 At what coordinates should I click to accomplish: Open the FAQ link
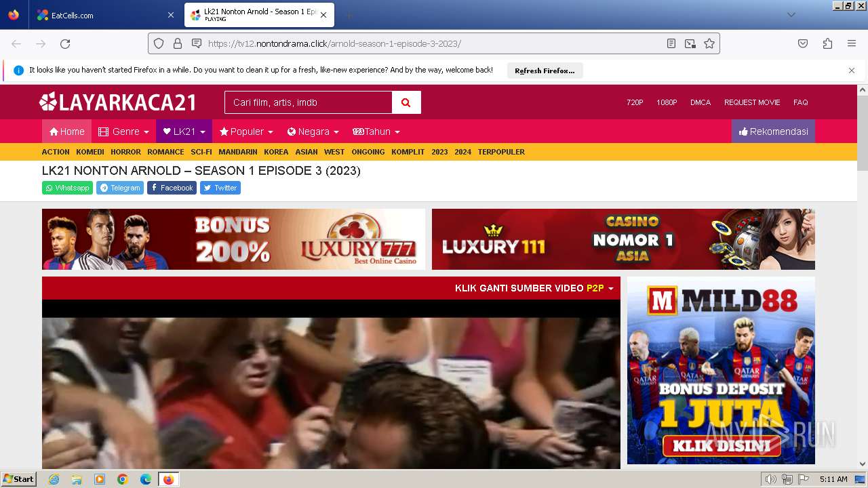801,102
